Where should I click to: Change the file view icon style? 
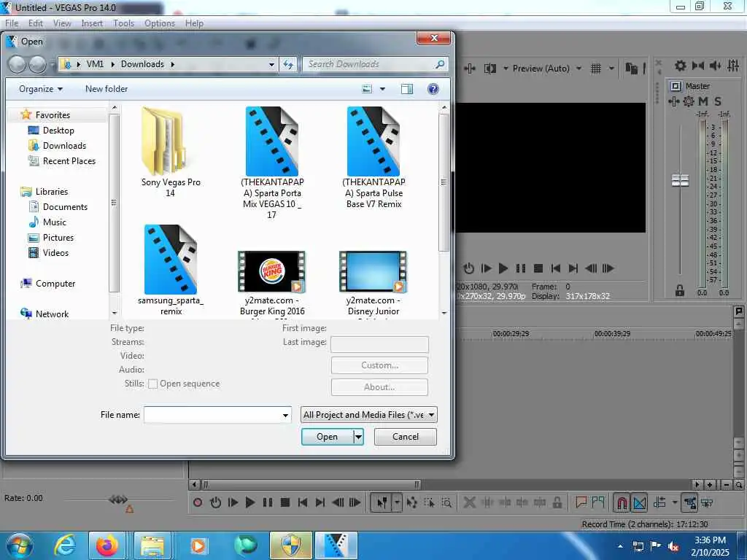[x=367, y=89]
